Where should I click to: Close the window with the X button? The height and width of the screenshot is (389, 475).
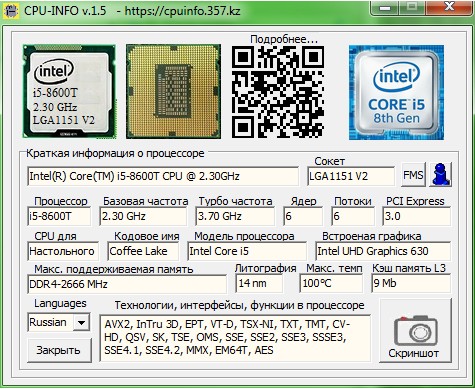[450, 7]
